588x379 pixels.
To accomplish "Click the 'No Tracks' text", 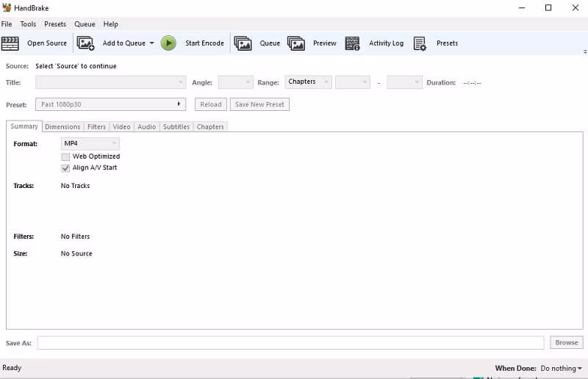I will tap(76, 186).
